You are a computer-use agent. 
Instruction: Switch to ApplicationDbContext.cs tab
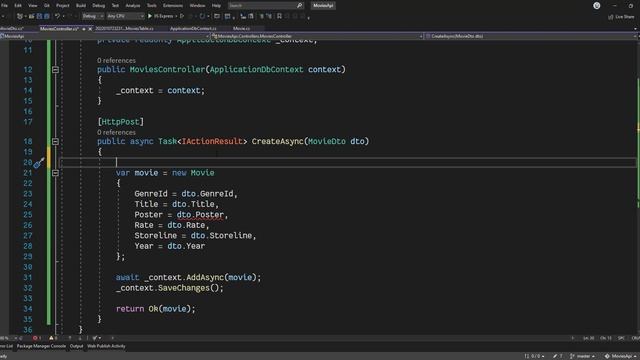pyautogui.click(x=193, y=29)
